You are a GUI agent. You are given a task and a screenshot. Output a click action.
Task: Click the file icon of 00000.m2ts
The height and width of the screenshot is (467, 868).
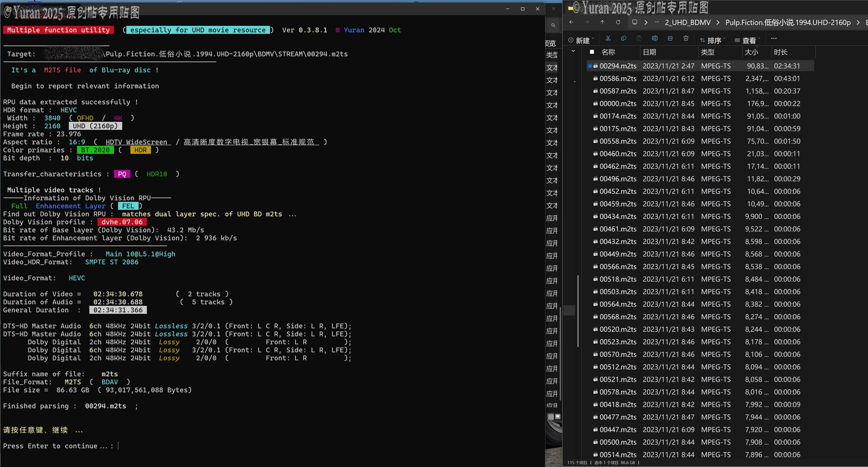click(x=595, y=104)
